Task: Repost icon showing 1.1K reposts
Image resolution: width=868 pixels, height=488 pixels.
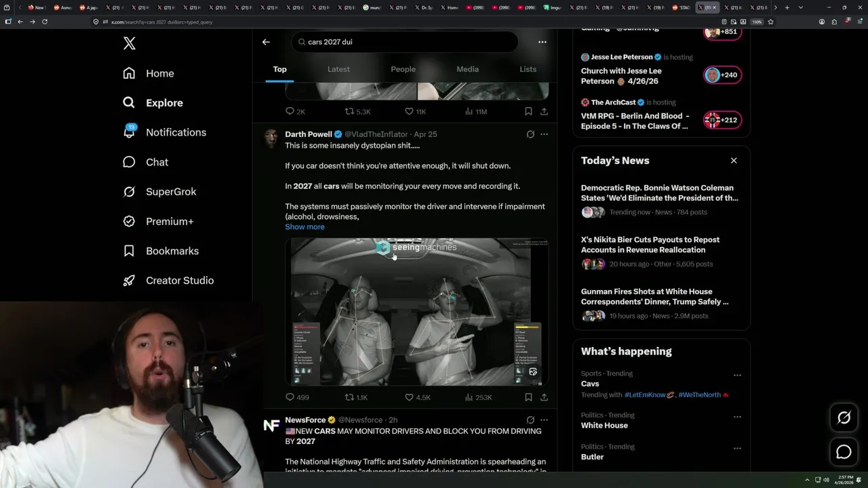Action: pyautogui.click(x=349, y=398)
